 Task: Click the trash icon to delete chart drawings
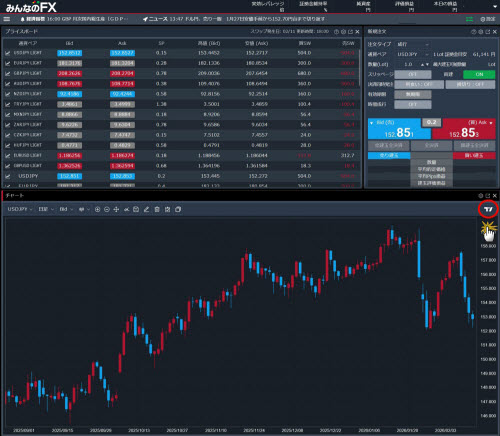pos(157,209)
